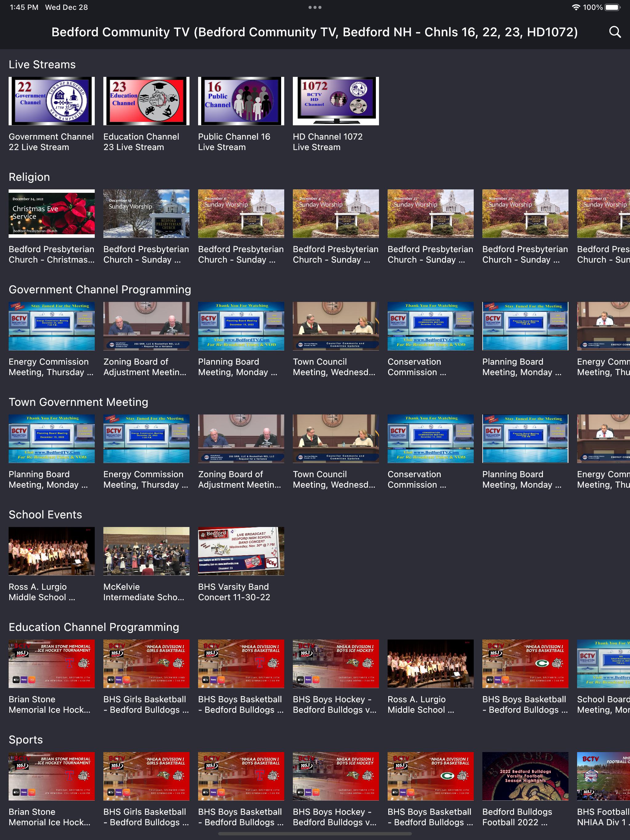630x840 pixels.
Task: Tap the 'Religion' section heading
Action: (29, 177)
